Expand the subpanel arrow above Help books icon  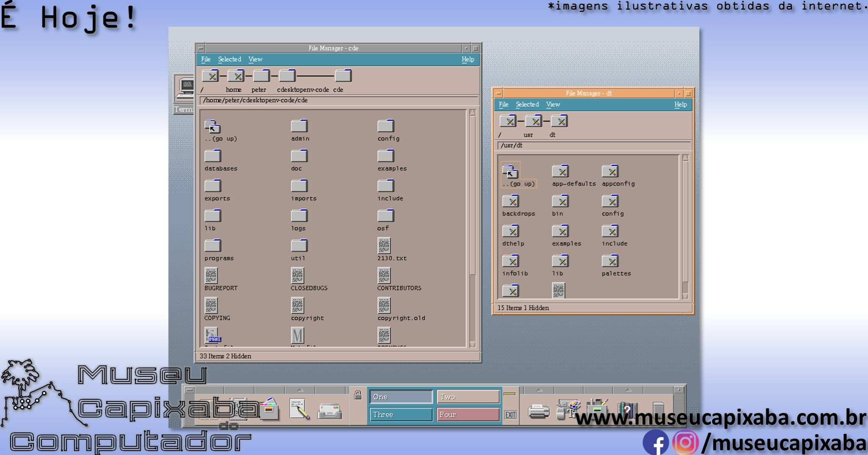628,390
